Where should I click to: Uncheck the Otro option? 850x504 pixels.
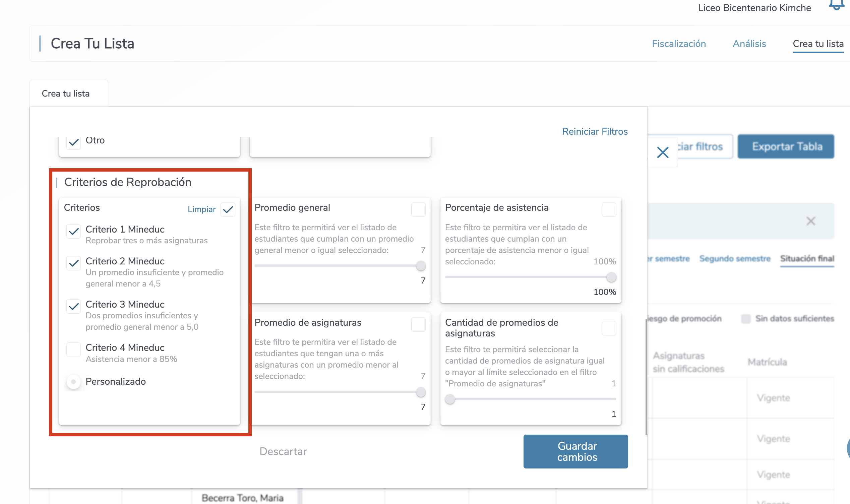coord(73,142)
